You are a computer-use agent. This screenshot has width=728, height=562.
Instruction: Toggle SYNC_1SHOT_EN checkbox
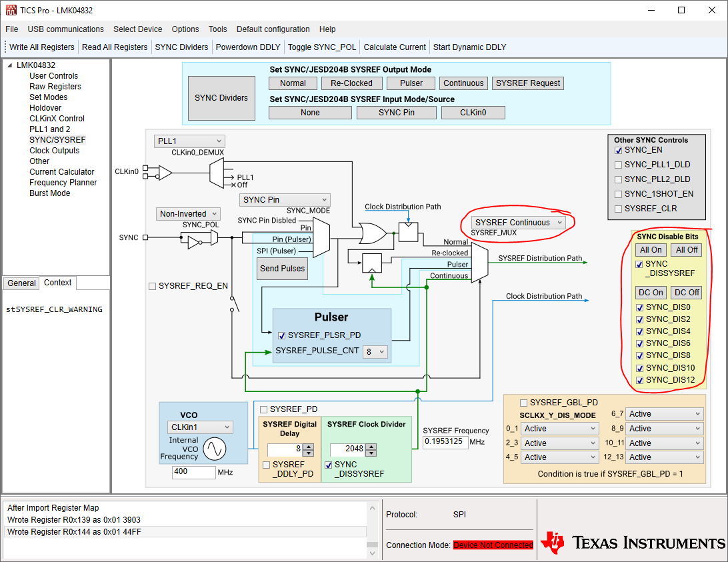618,194
